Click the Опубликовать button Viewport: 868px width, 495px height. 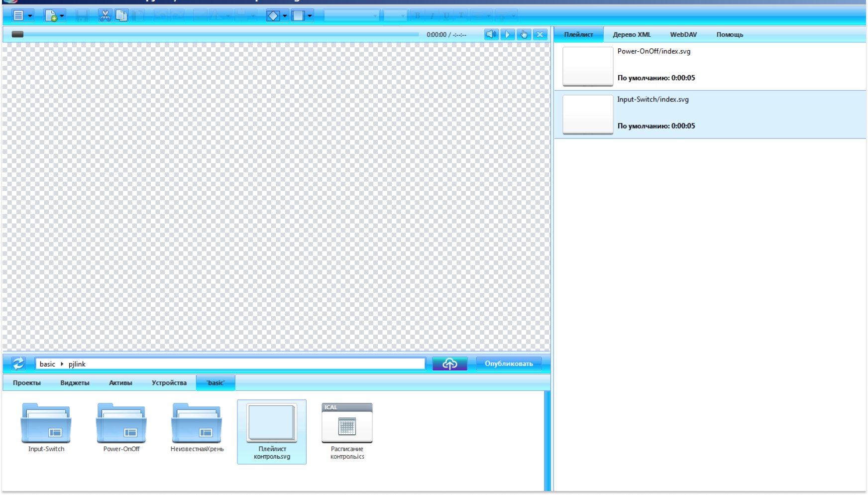[x=509, y=364]
